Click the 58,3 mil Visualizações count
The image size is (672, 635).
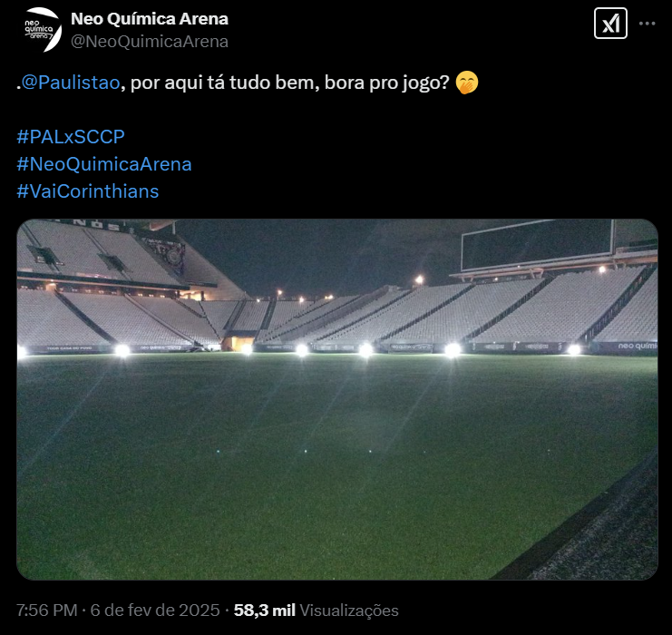click(x=316, y=611)
